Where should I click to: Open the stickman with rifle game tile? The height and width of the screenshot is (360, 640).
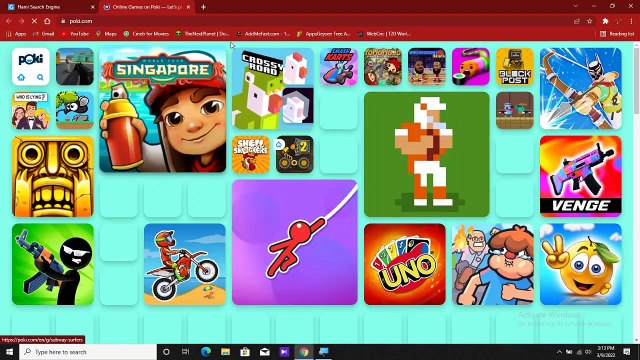pos(53,264)
